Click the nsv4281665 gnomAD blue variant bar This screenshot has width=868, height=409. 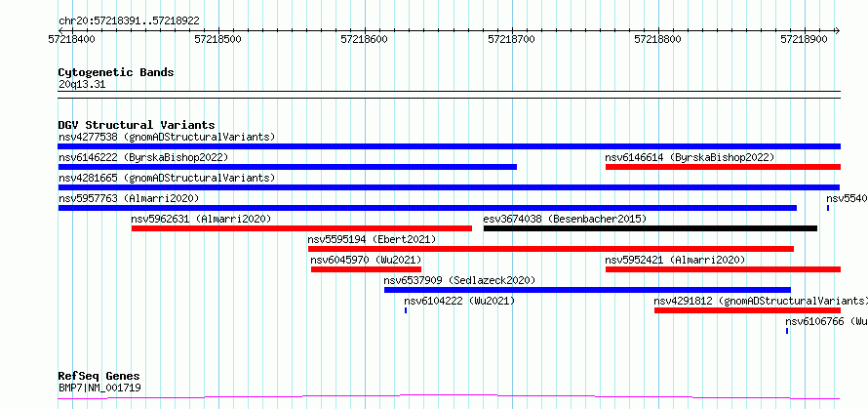(x=449, y=187)
